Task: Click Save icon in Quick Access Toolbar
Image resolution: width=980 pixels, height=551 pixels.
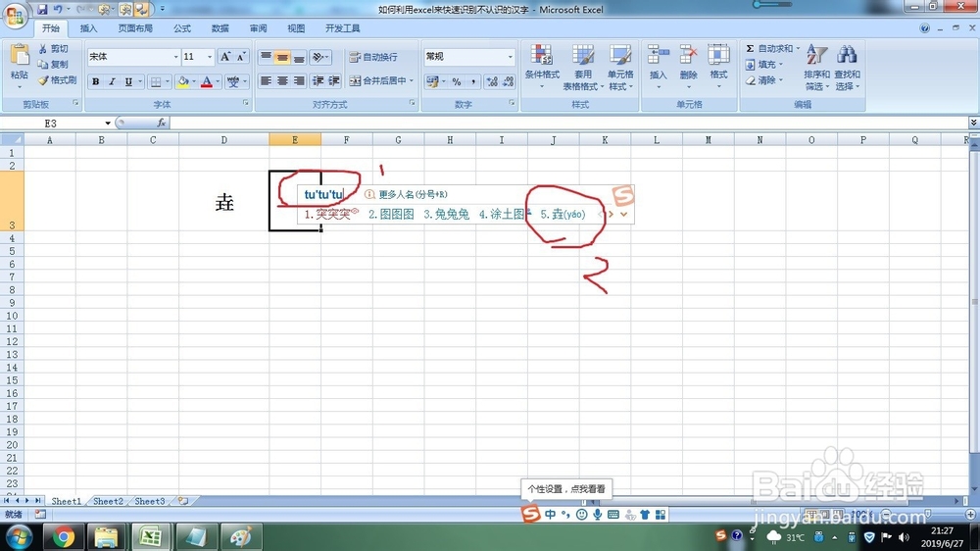Action: [x=42, y=9]
